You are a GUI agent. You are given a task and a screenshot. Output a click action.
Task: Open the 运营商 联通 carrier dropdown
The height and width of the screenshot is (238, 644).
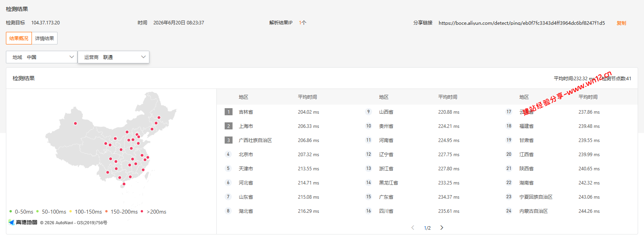(114, 57)
